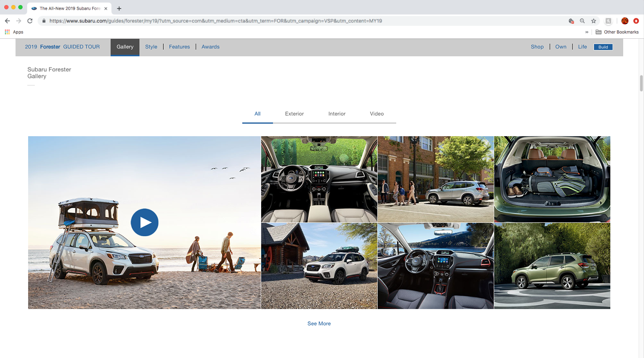Click the translate icon in address bar
The image size is (644, 358).
click(571, 21)
